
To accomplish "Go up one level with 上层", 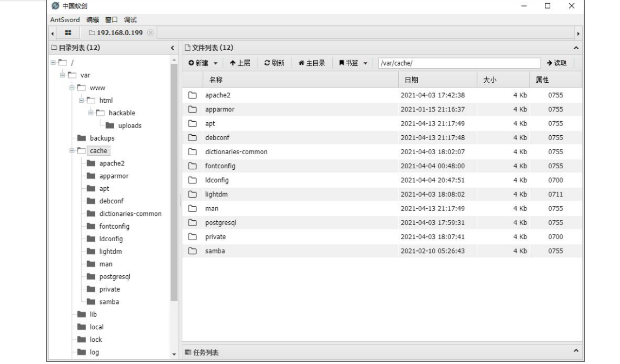I will coord(240,63).
